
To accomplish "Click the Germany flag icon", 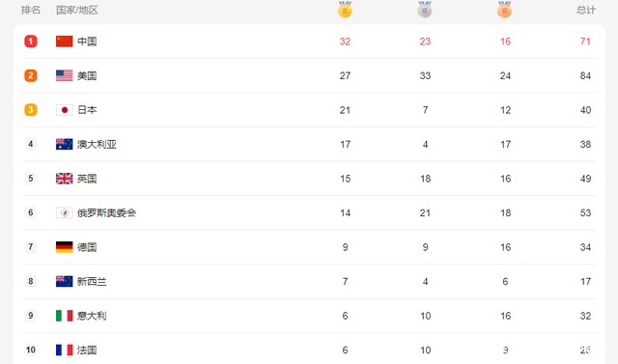I will coord(65,247).
